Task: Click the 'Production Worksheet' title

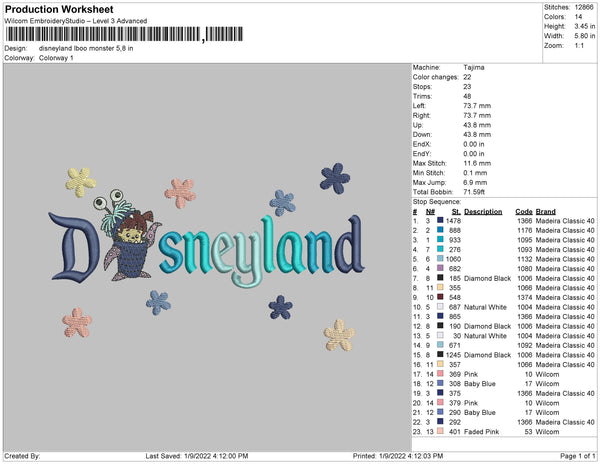Action: pyautogui.click(x=59, y=9)
